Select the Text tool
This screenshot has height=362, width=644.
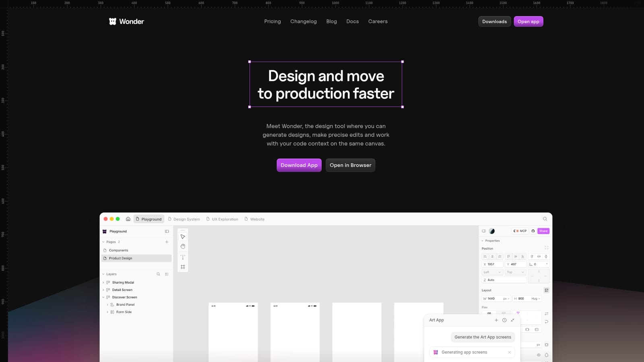pos(183,257)
